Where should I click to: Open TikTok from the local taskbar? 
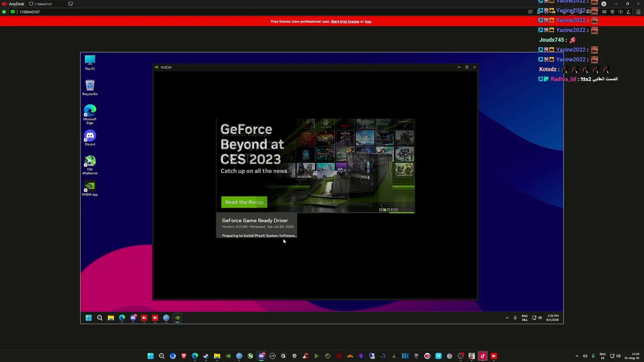click(482, 356)
